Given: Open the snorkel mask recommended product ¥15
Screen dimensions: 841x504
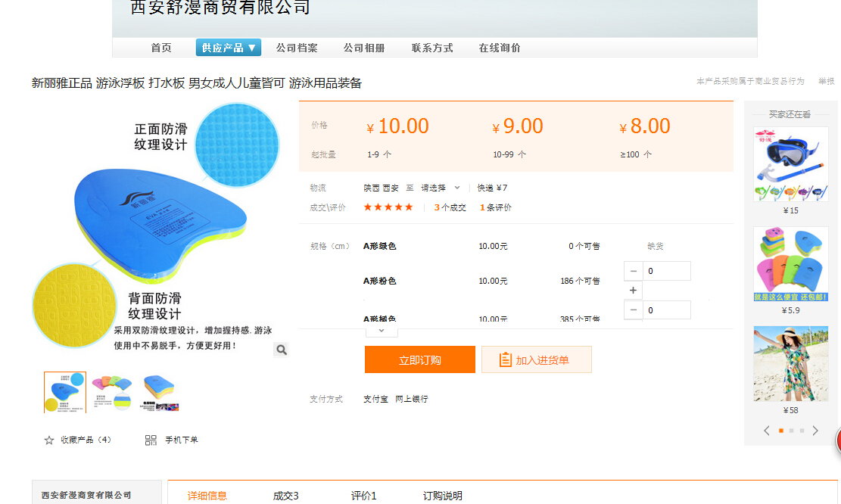Looking at the screenshot, I should [x=790, y=164].
